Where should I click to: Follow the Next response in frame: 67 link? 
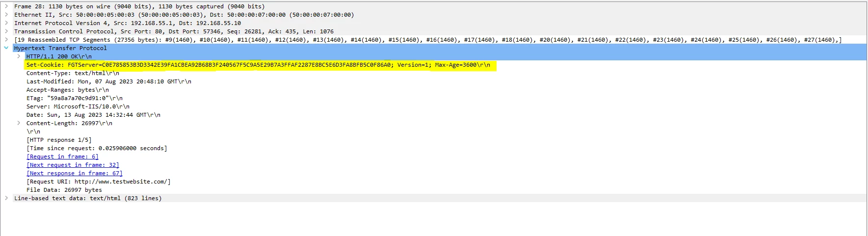pos(75,173)
